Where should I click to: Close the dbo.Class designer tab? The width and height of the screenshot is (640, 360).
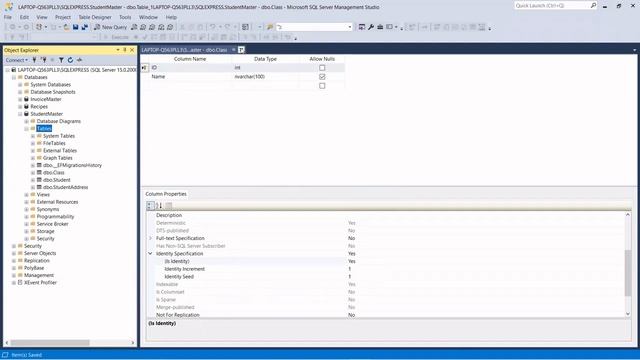[241, 50]
